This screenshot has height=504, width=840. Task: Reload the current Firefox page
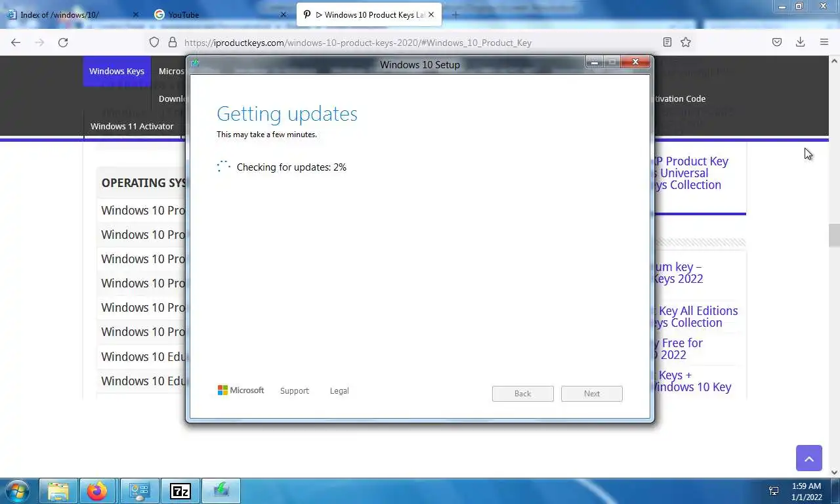coord(63,42)
